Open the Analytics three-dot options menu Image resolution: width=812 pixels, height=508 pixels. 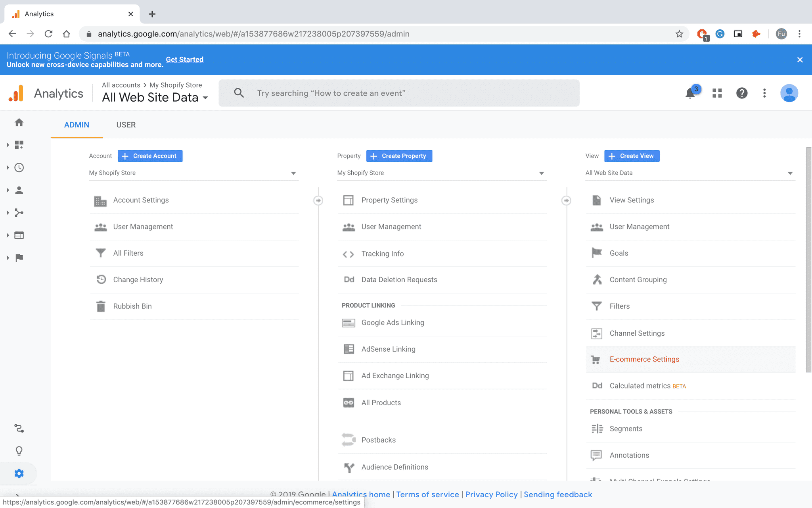[764, 93]
